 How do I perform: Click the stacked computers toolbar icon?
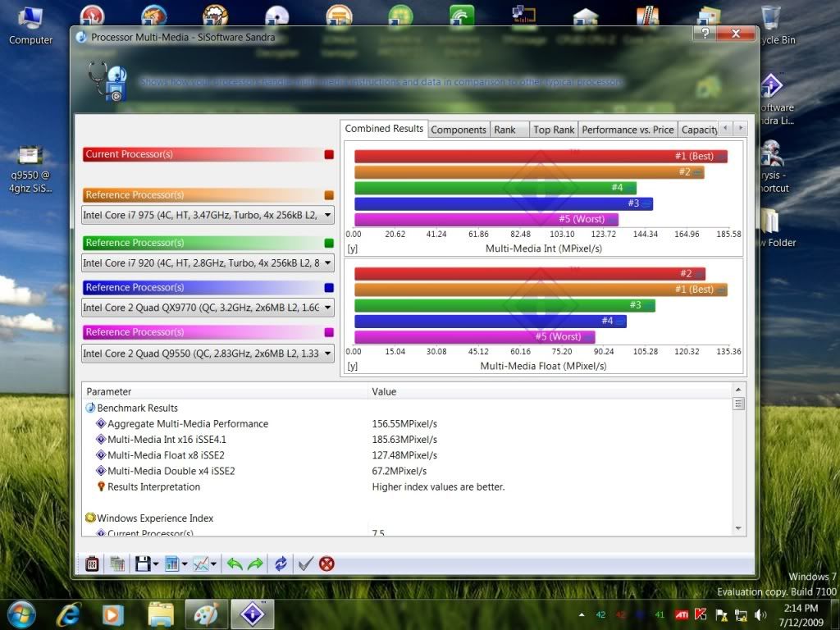[117, 564]
